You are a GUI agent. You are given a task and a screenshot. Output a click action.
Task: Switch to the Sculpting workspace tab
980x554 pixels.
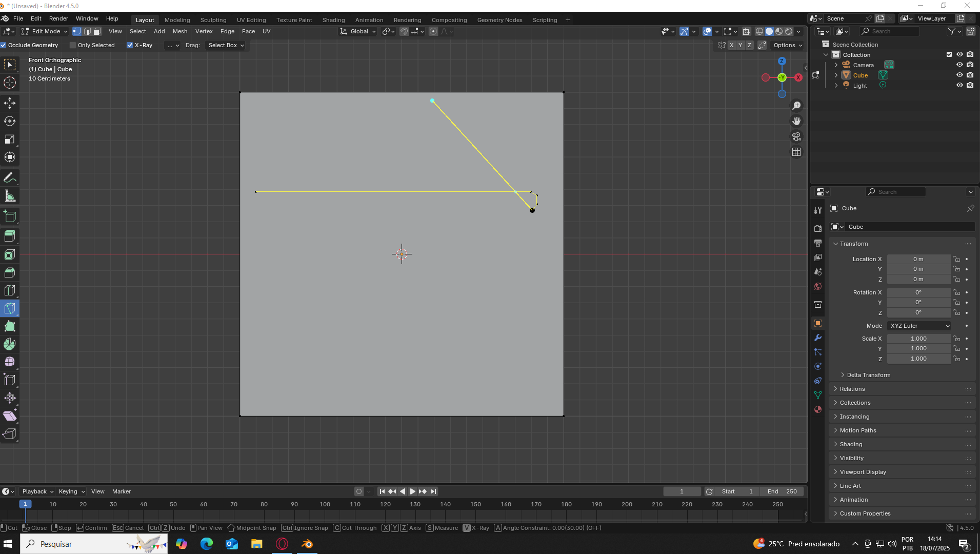tap(213, 20)
